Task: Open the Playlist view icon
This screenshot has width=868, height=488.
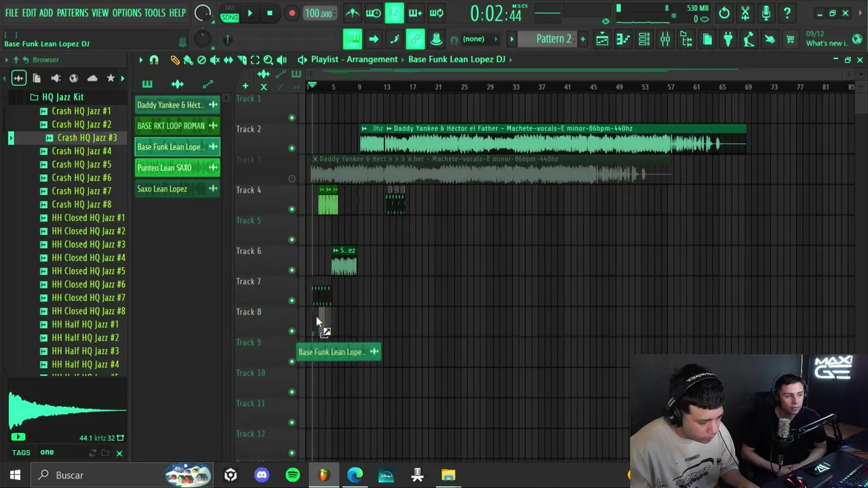Action: pos(602,39)
